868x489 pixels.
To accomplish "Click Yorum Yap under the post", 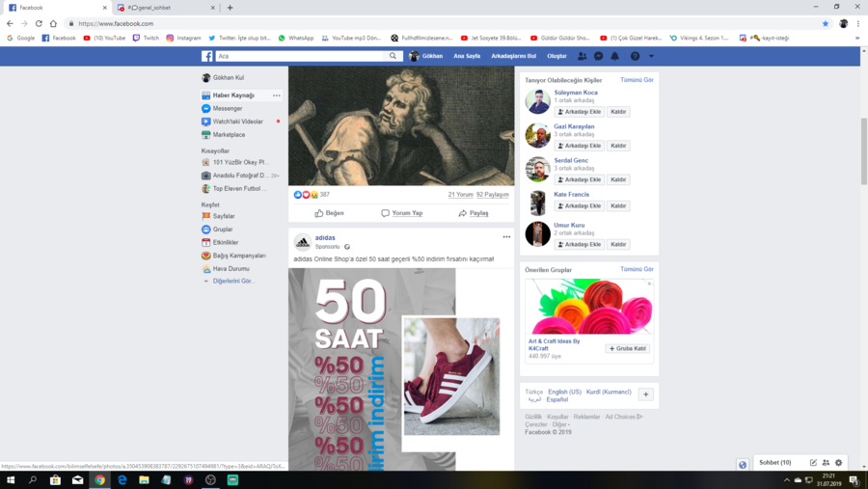I will tap(402, 213).
